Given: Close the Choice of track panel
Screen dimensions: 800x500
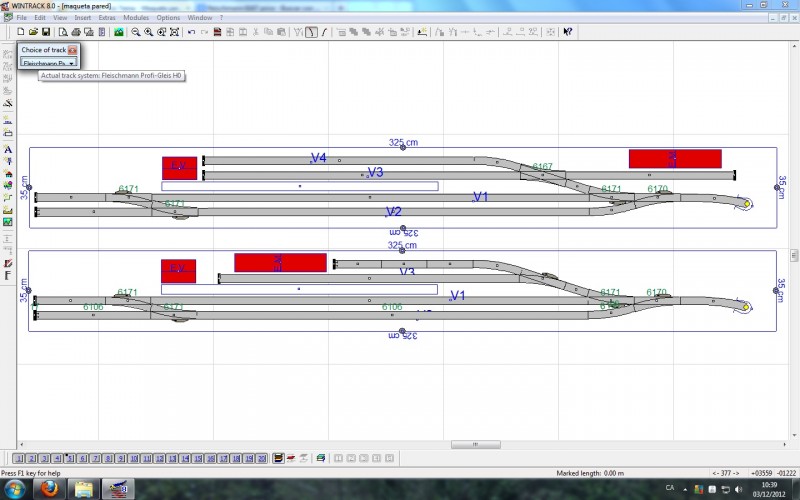Looking at the screenshot, I should tap(72, 50).
